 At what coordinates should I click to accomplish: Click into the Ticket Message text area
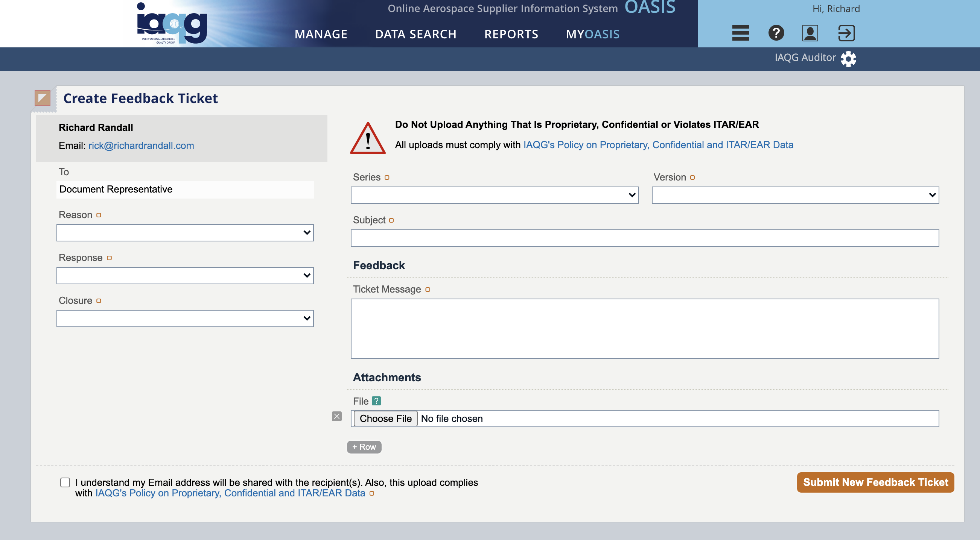click(645, 329)
